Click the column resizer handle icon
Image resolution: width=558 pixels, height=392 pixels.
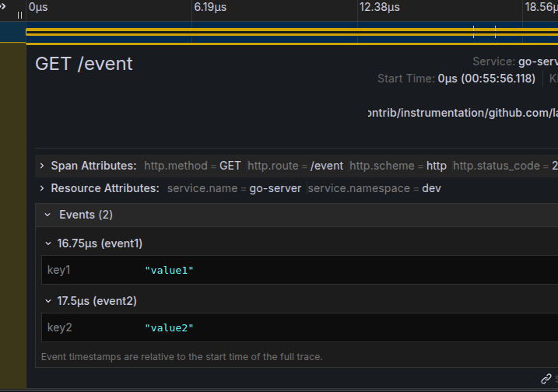coord(19,15)
